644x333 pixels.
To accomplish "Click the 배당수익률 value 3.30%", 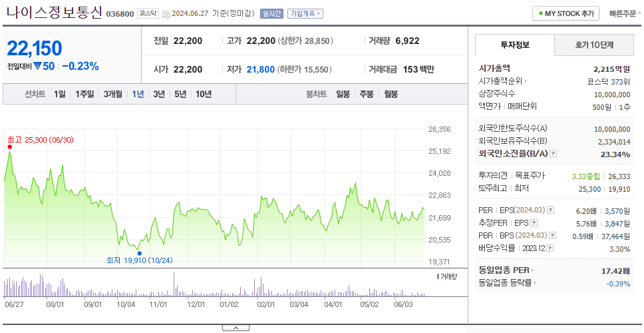I will pyautogui.click(x=620, y=249).
